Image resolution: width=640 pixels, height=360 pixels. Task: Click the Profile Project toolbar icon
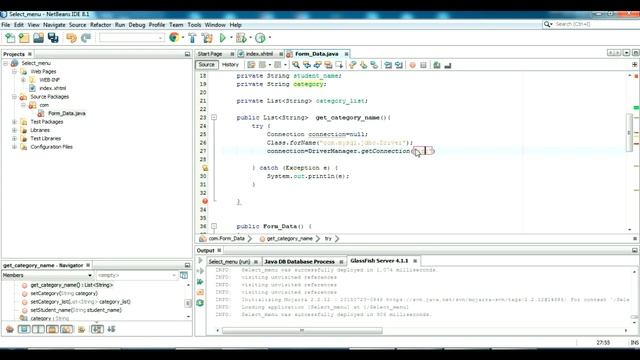[260, 38]
